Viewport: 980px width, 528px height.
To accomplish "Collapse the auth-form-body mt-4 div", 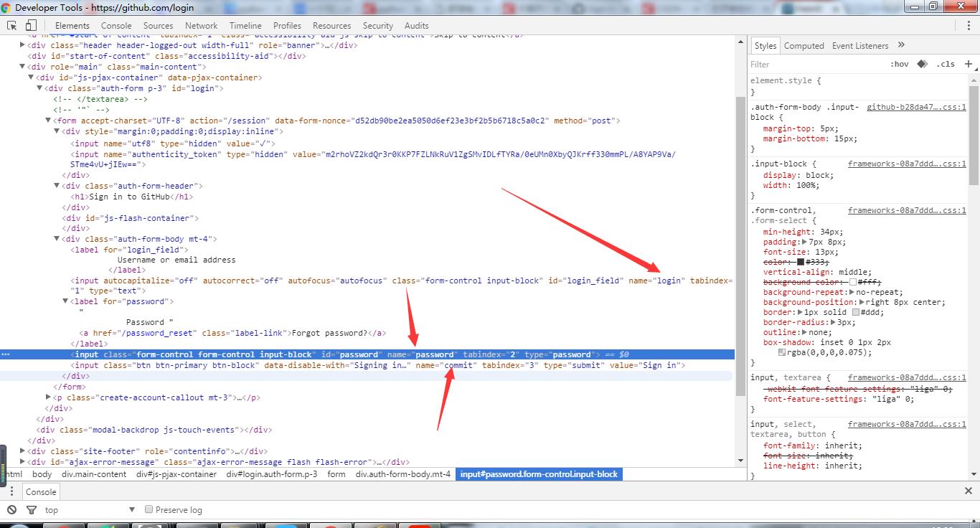I will [x=57, y=239].
